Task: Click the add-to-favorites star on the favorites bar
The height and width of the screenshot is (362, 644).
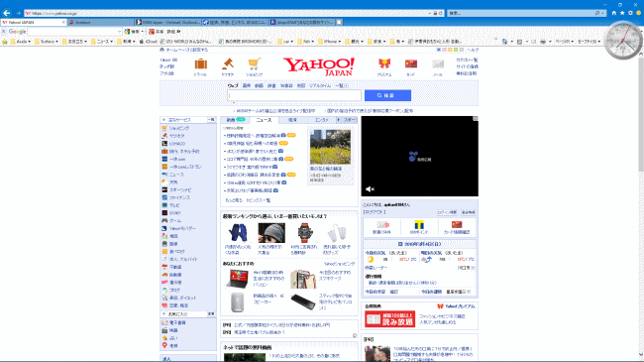Action: 5,42
